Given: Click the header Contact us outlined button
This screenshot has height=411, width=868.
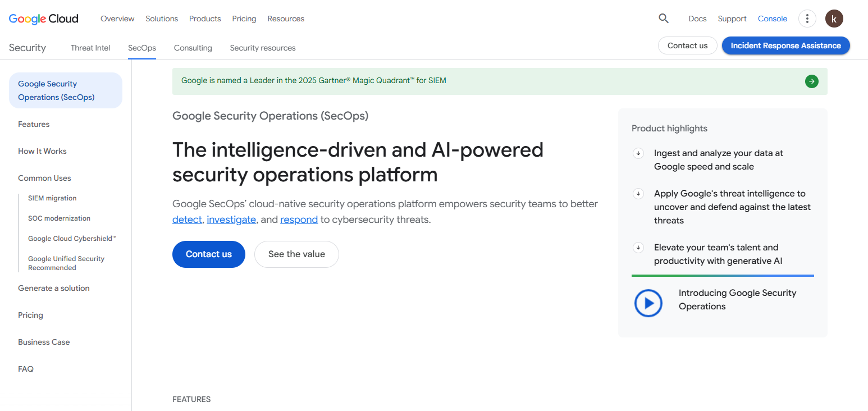Looking at the screenshot, I should (x=688, y=45).
